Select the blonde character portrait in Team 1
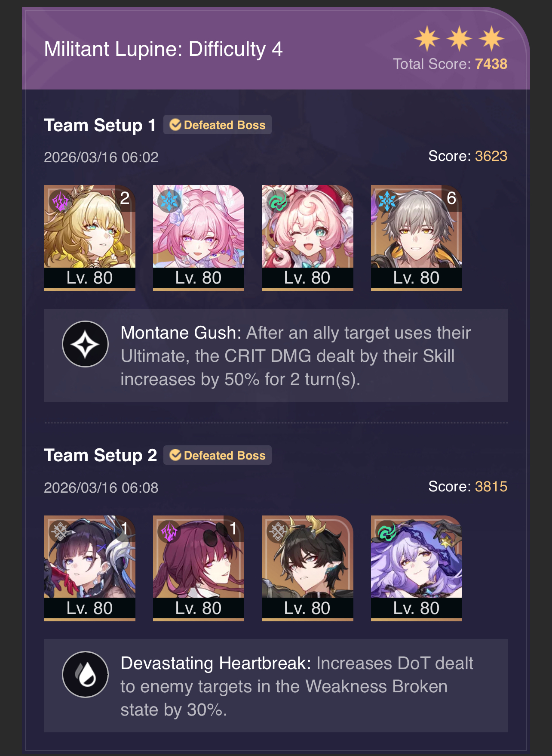The image size is (552, 756). pyautogui.click(x=90, y=238)
